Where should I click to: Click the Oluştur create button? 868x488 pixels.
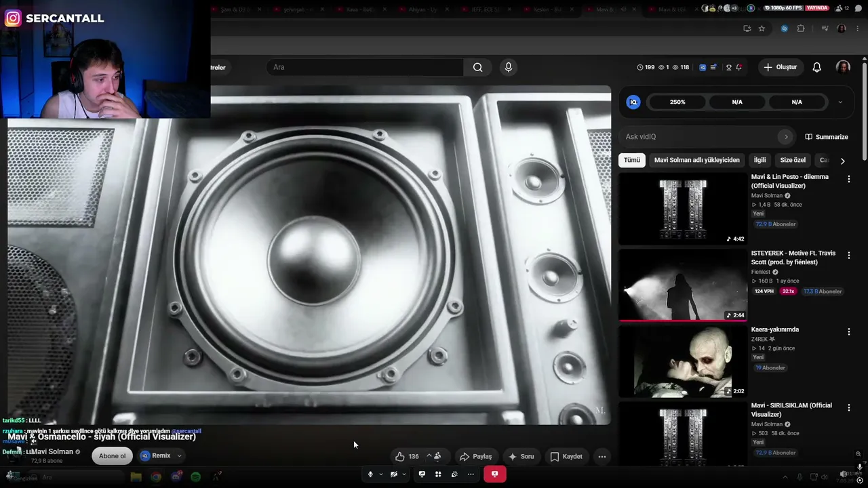[780, 67]
